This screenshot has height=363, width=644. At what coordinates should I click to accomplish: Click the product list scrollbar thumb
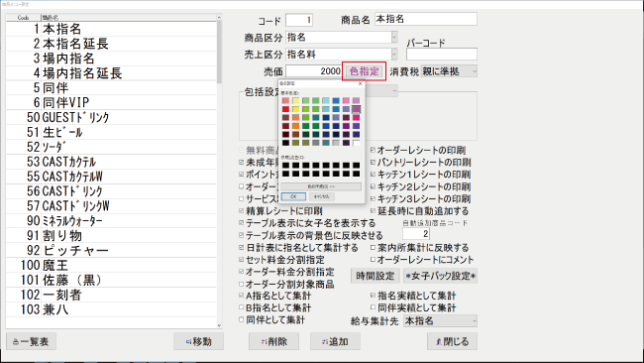219,52
